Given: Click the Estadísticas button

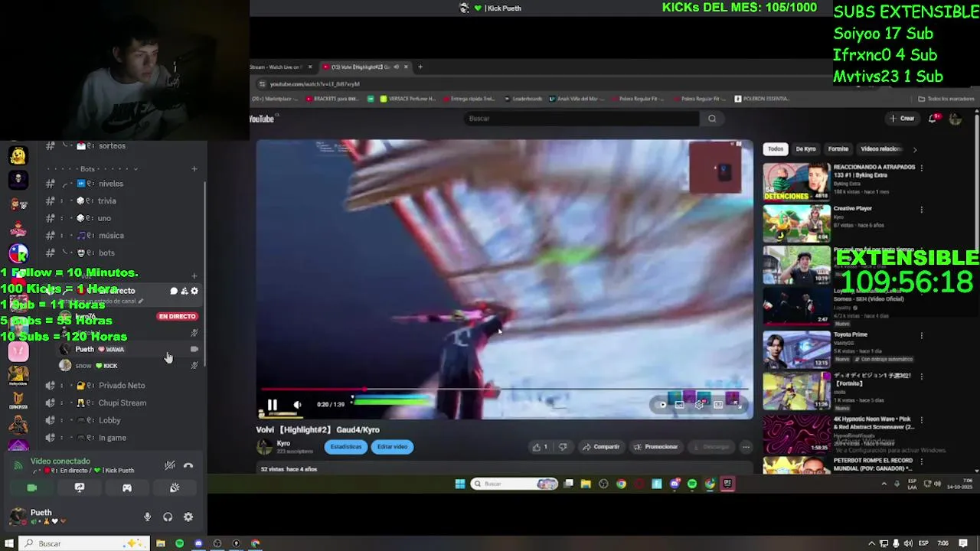Looking at the screenshot, I should coord(346,447).
